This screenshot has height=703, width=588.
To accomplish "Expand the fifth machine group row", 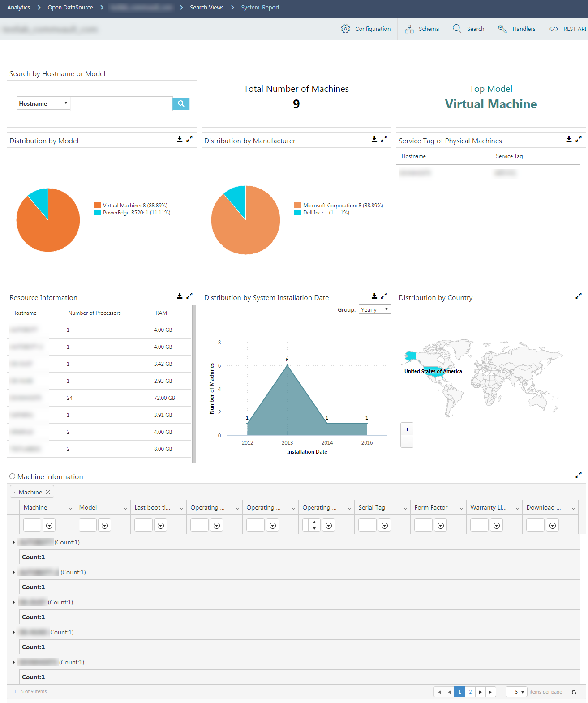I will click(14, 662).
